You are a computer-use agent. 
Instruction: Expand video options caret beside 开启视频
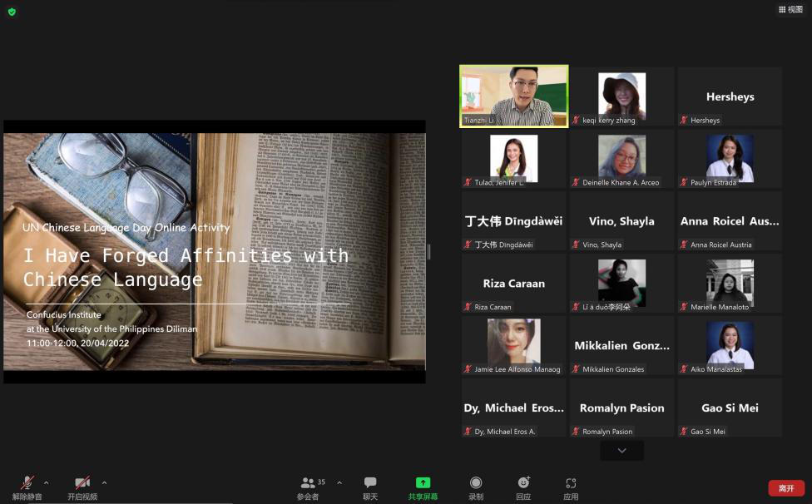tap(104, 482)
